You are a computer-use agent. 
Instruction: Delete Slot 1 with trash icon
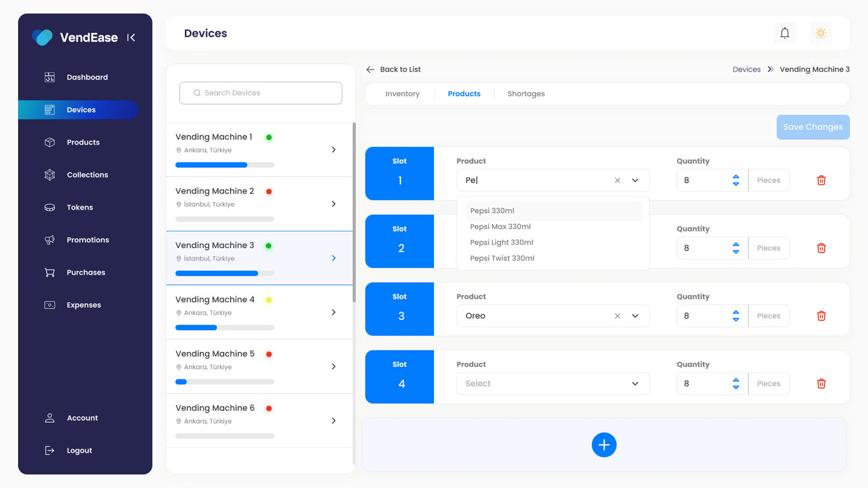pos(821,180)
